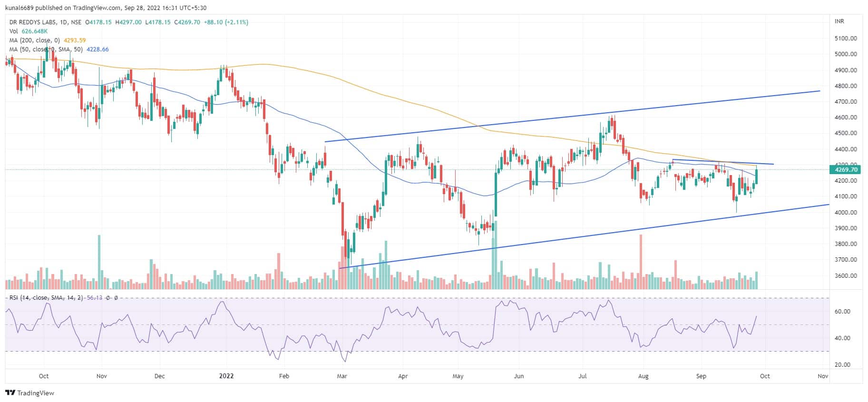Click the 3900.00 price axis label
This screenshot has height=402, width=868.
pyautogui.click(x=846, y=228)
